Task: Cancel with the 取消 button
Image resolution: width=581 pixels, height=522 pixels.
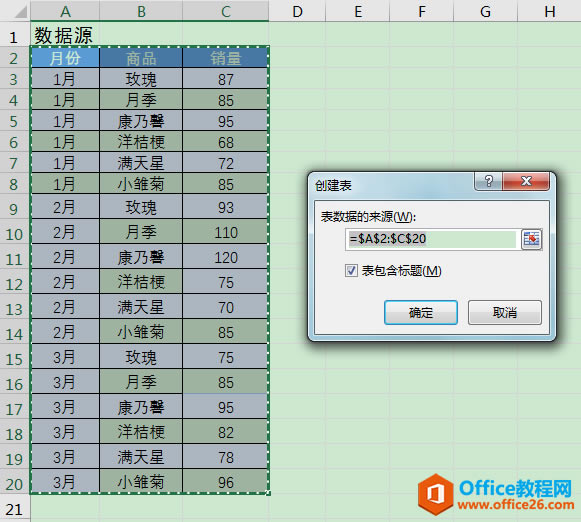Action: pyautogui.click(x=504, y=313)
